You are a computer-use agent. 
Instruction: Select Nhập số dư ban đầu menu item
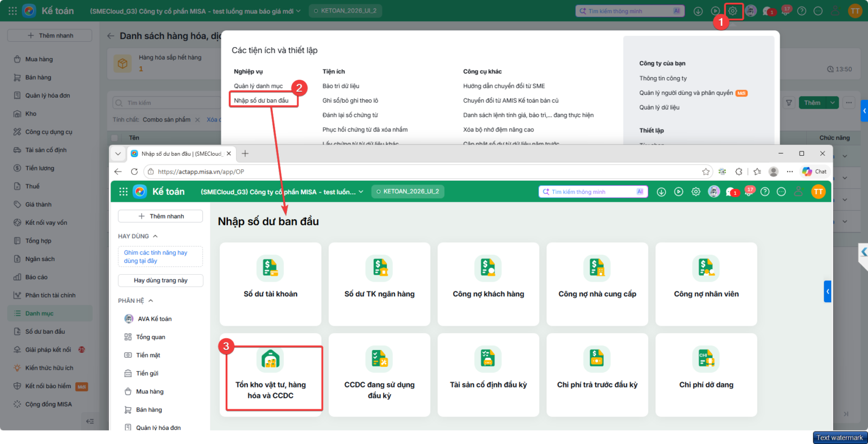(261, 100)
